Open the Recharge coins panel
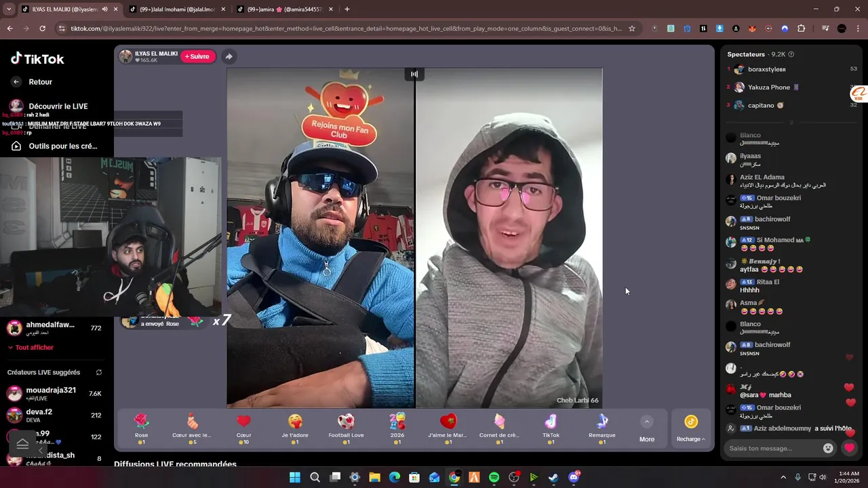The image size is (868, 488). click(x=690, y=428)
